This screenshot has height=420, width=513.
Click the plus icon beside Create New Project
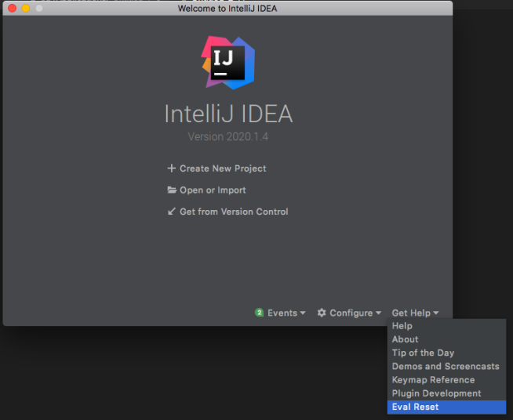(x=172, y=168)
